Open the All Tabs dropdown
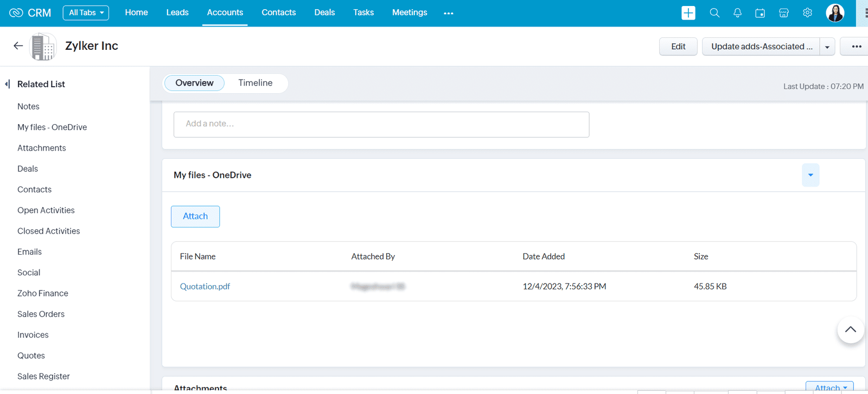Image resolution: width=868 pixels, height=394 pixels. click(86, 12)
